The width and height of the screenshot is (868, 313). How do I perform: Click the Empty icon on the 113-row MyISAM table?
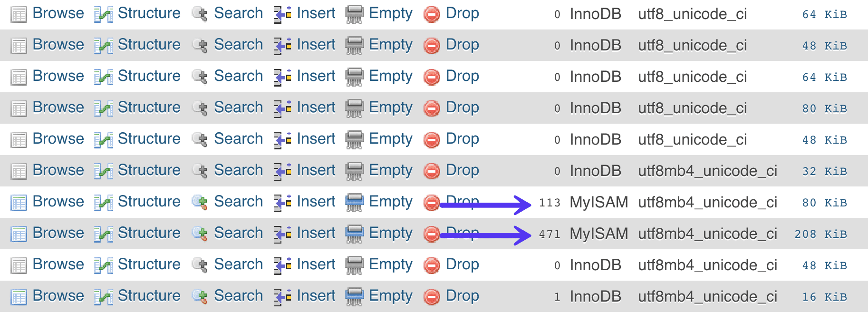(355, 202)
